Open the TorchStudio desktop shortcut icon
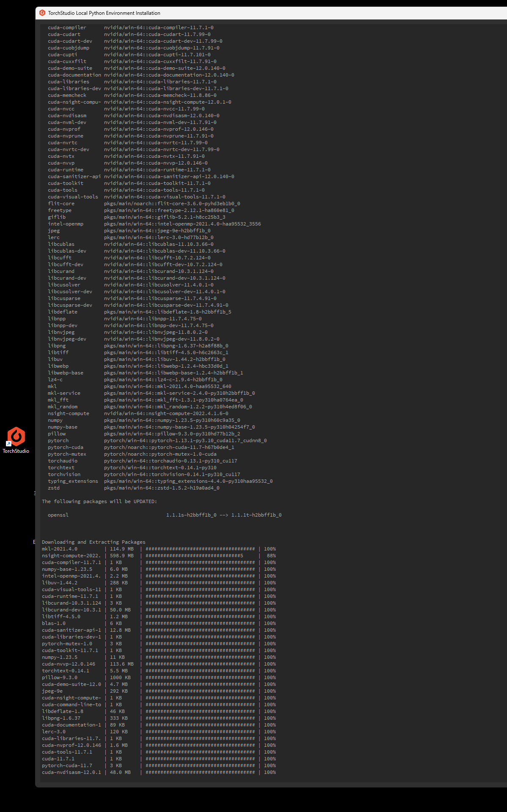Image resolution: width=507 pixels, height=812 pixels. point(16,440)
